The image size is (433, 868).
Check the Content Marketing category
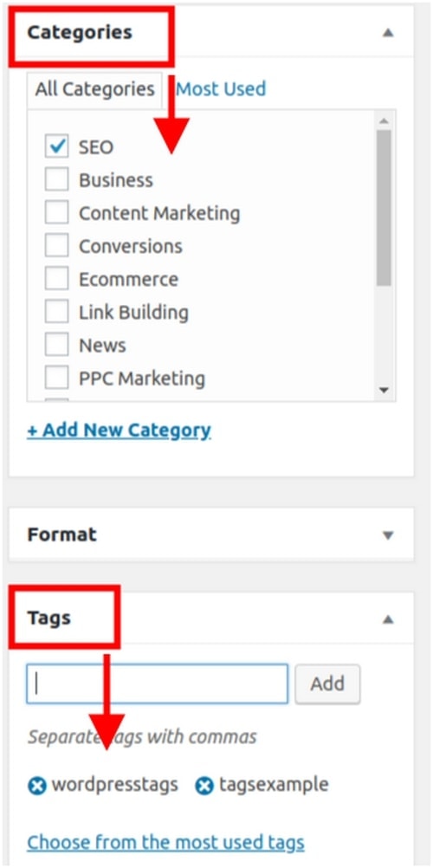click(56, 212)
